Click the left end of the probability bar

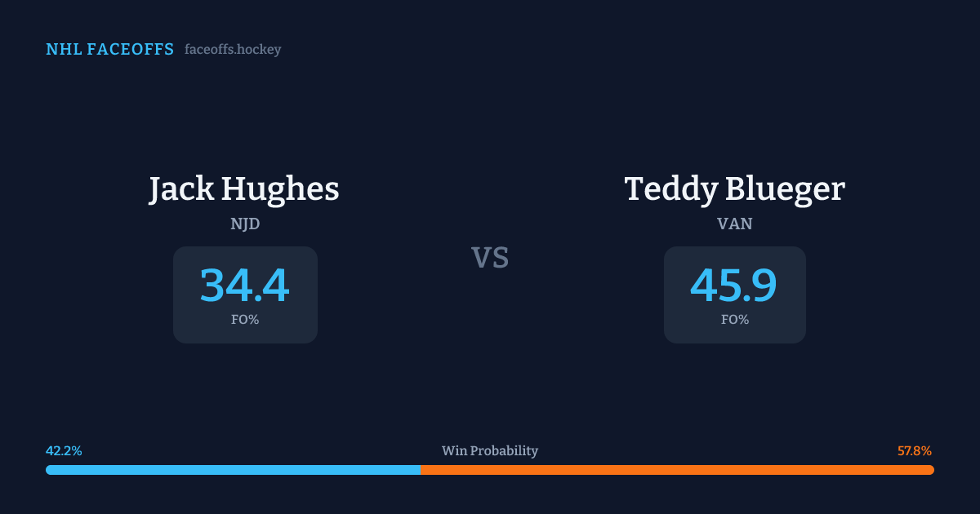tap(49, 470)
